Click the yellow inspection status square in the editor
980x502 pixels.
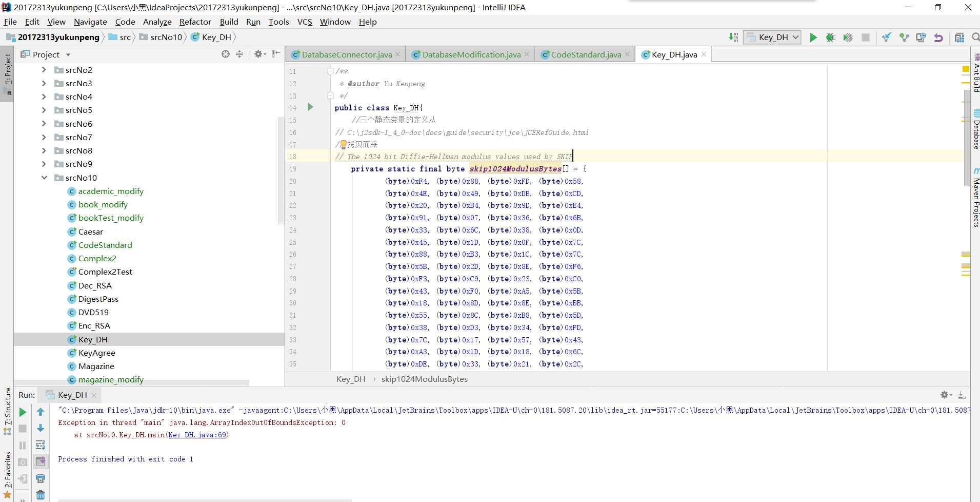966,68
